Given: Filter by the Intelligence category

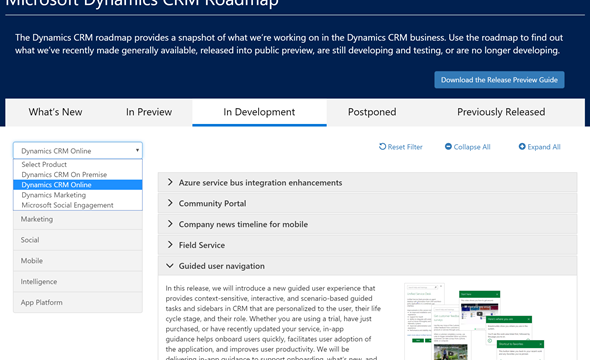Looking at the screenshot, I should pyautogui.click(x=78, y=282).
